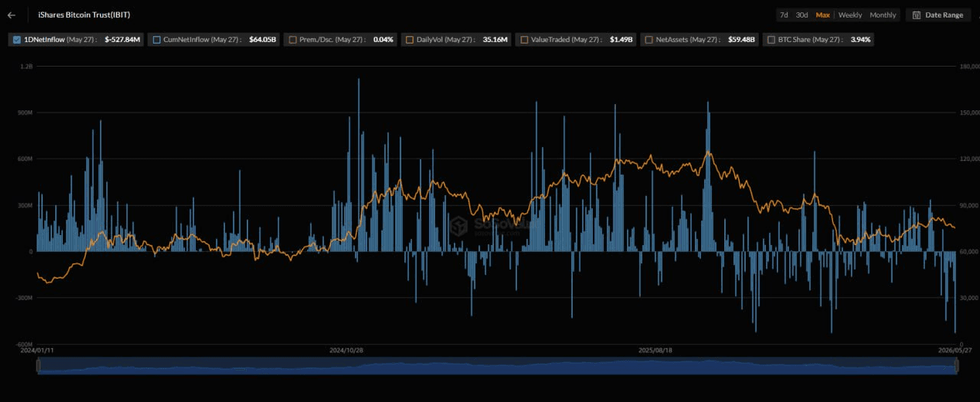
Task: Click the $59.48B net assets value
Action: pyautogui.click(x=742, y=39)
